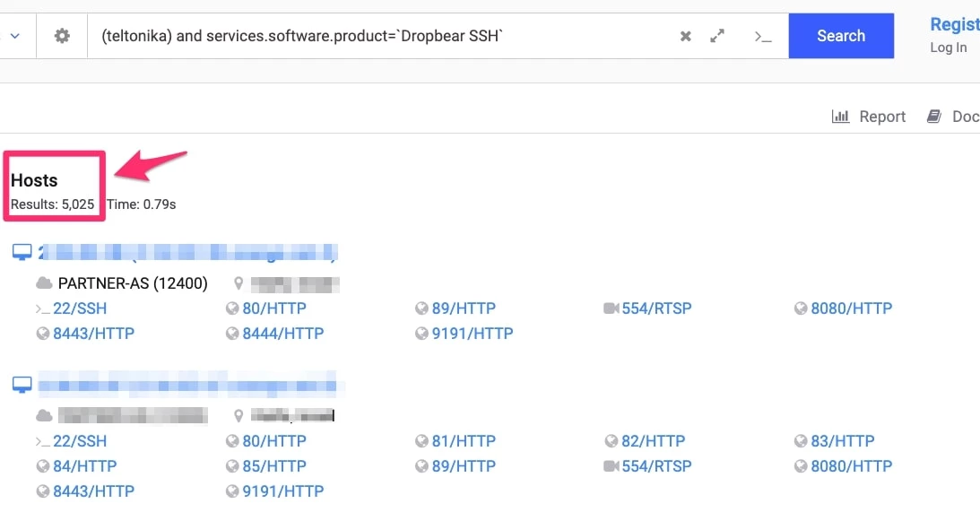Click the second host monitor icon
Image resolution: width=980 pixels, height=521 pixels.
(22, 385)
